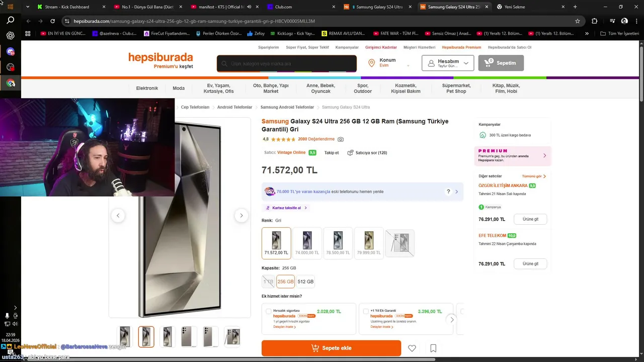The width and height of the screenshot is (644, 362).
Task: Click the camera icon next to reviews
Action: tap(341, 139)
